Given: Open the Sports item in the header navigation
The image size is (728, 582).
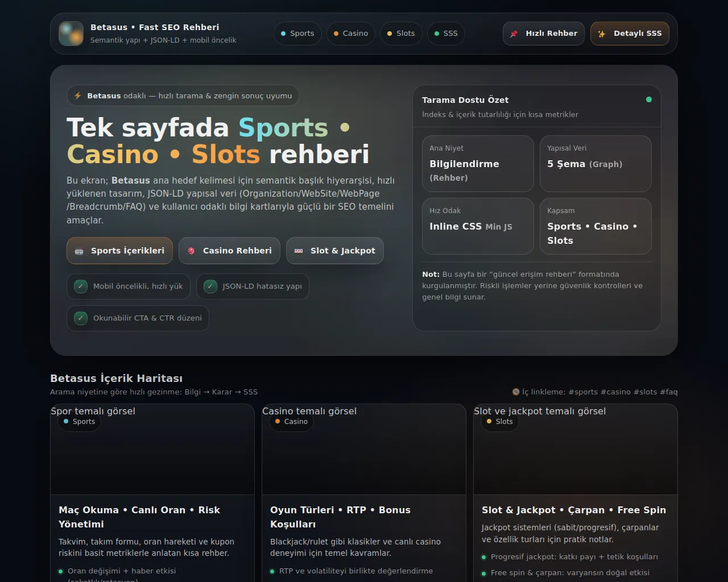Looking at the screenshot, I should pos(297,34).
